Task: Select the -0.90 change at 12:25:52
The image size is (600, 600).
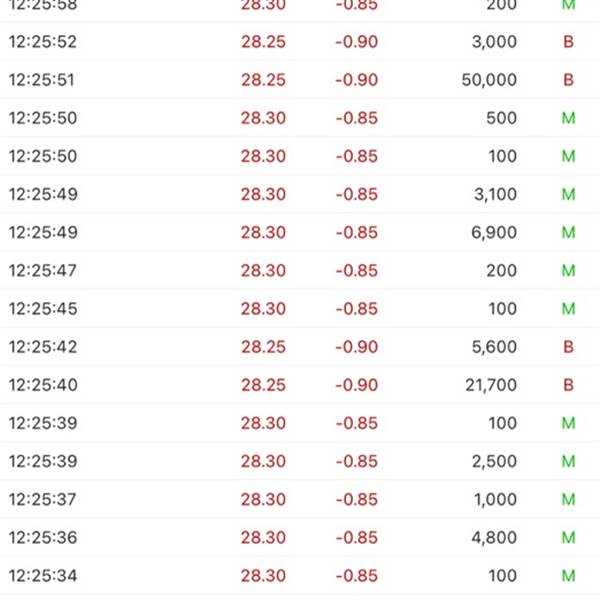Action: coord(357,41)
